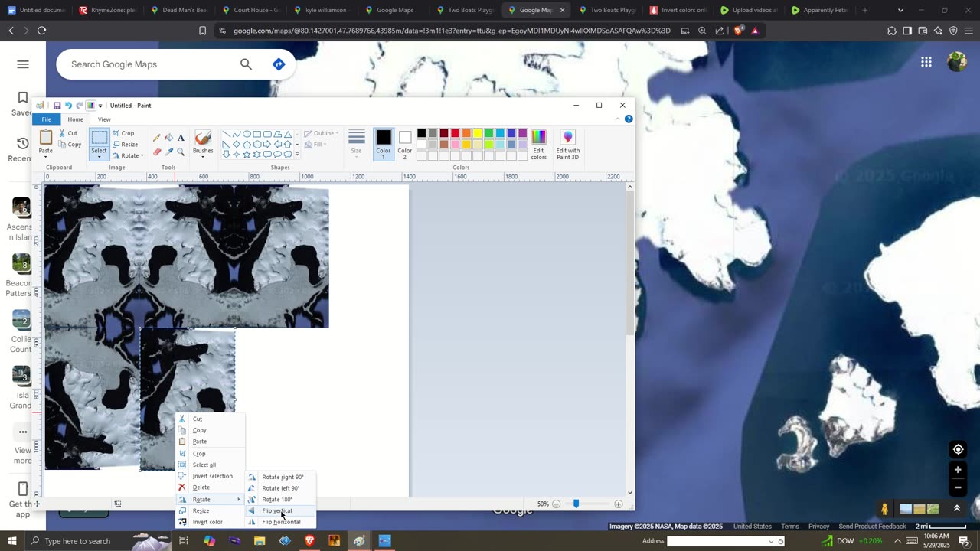Open the Windows Start menu

tap(11, 541)
